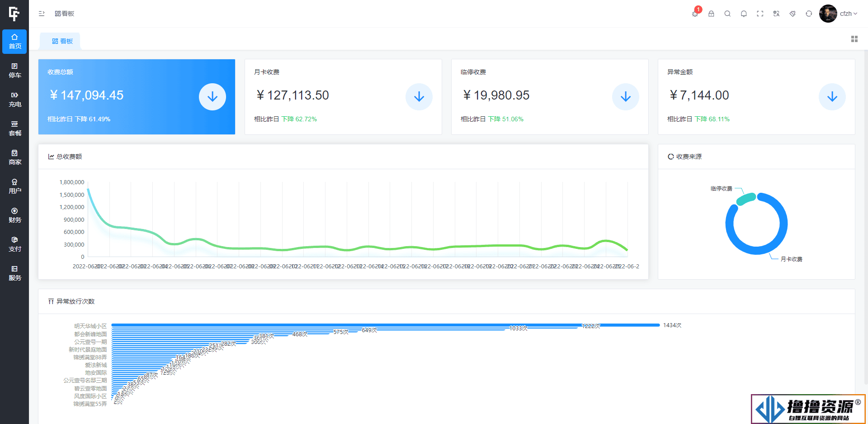The image size is (868, 424).
Task: Open the 支付 payment menu
Action: pyautogui.click(x=14, y=244)
